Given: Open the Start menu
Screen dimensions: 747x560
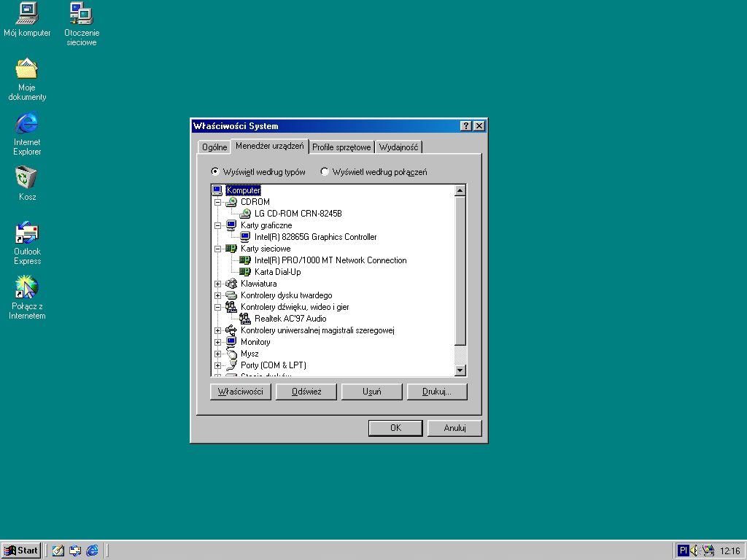Looking at the screenshot, I should click(21, 551).
